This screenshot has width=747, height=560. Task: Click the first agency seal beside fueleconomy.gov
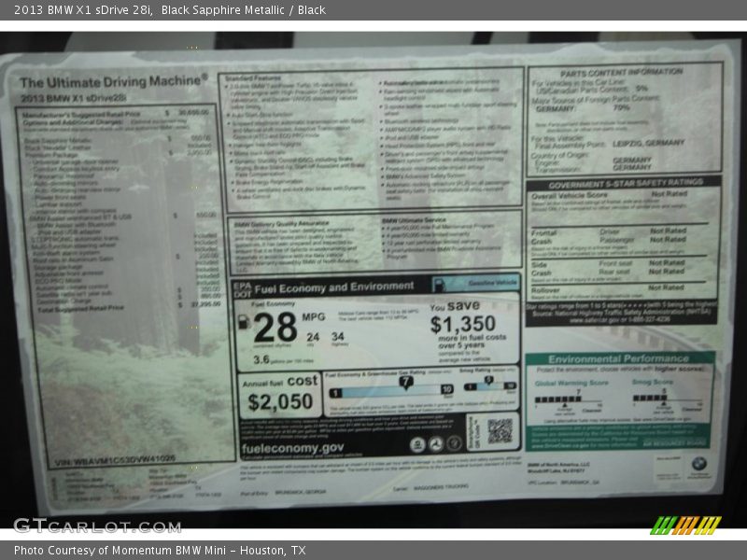tap(417, 444)
